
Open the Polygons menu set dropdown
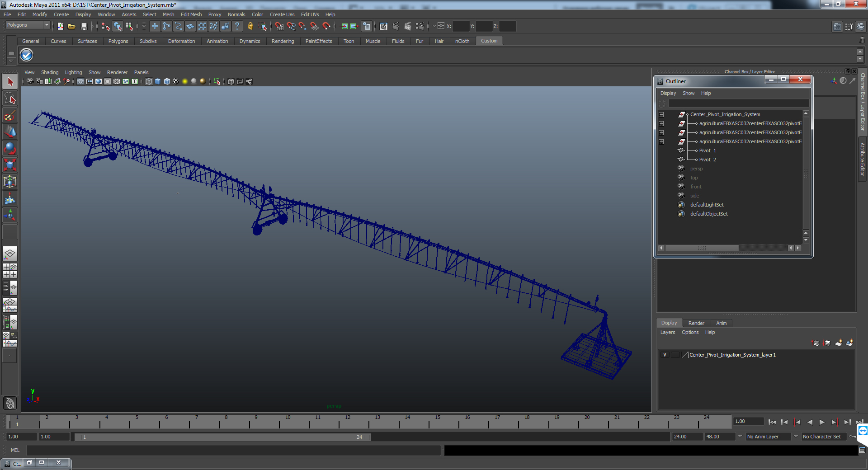(27, 25)
